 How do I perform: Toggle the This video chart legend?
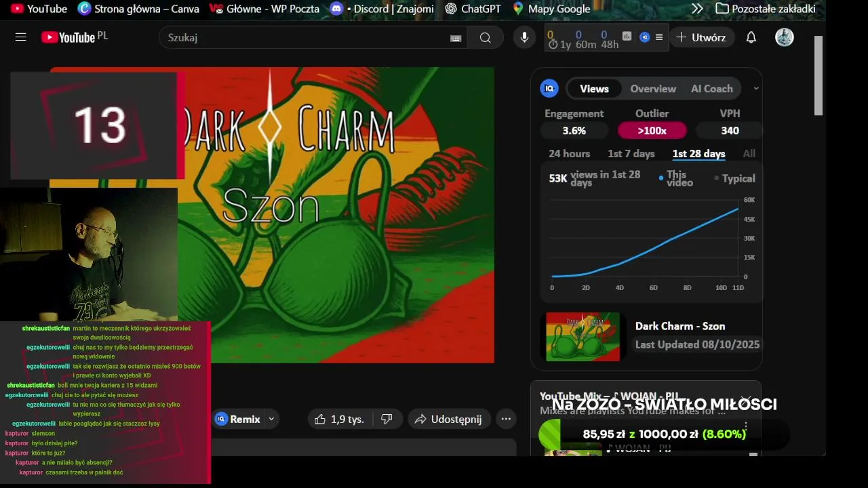676,178
